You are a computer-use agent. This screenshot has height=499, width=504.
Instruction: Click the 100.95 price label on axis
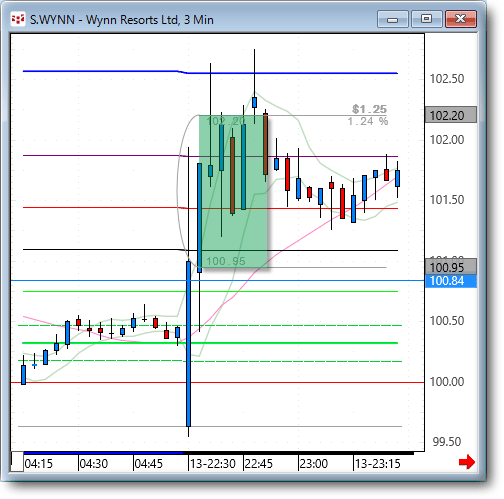451,267
